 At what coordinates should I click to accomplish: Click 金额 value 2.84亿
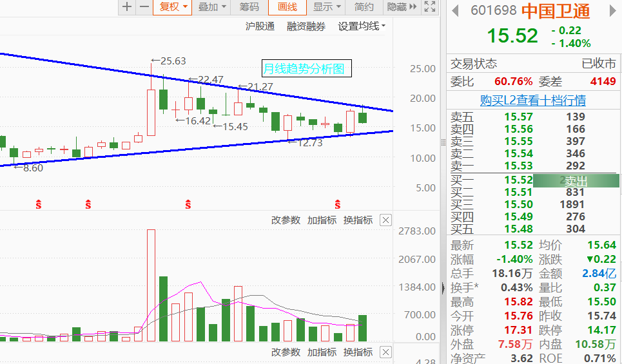[599, 274]
